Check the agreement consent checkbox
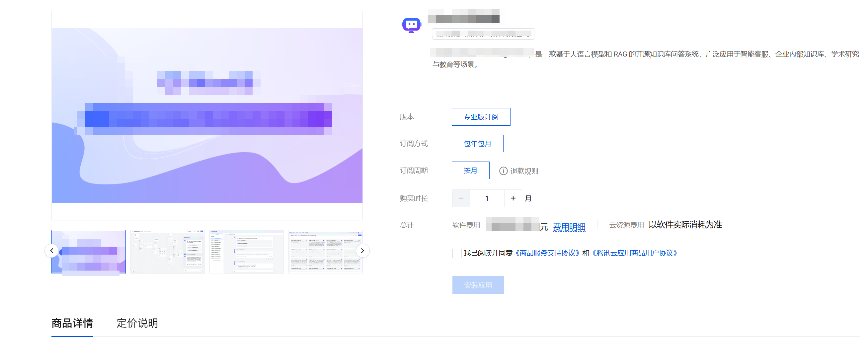 [x=457, y=253]
